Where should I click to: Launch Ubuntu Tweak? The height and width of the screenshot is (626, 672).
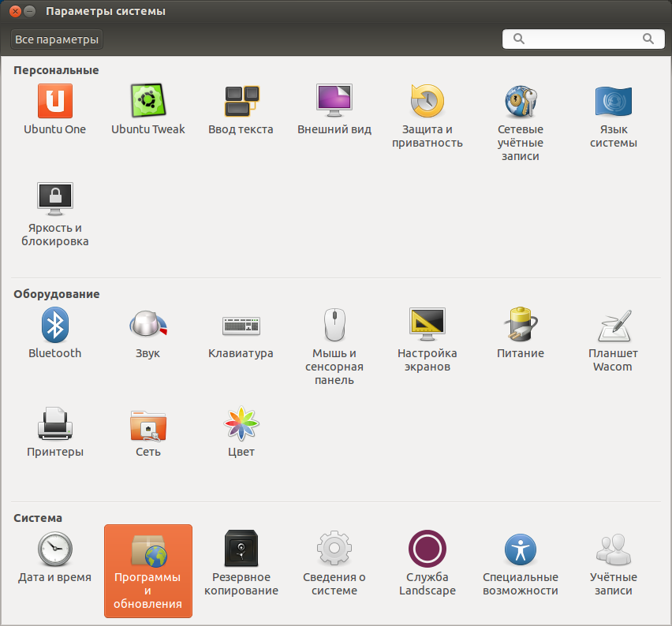147,110
